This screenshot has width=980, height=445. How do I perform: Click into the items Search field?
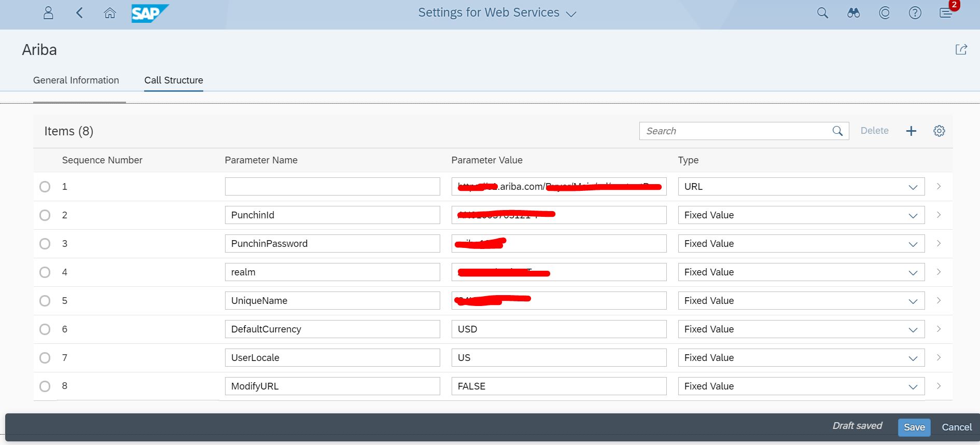click(735, 131)
